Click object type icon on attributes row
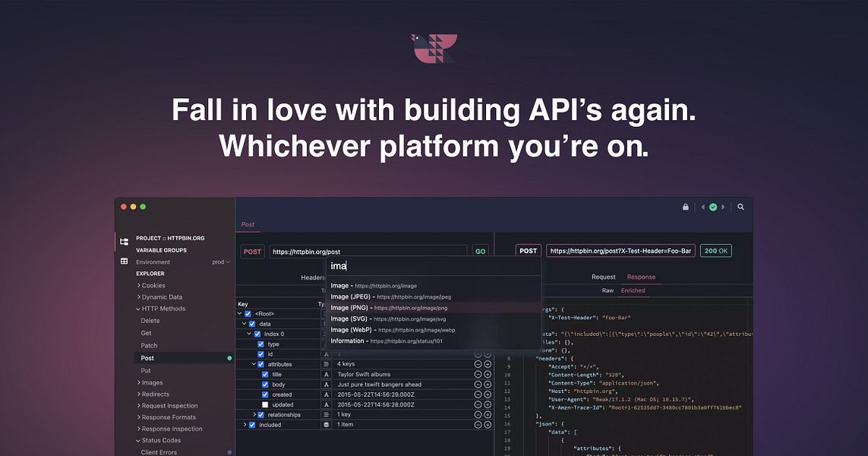The width and height of the screenshot is (868, 456). click(x=326, y=364)
